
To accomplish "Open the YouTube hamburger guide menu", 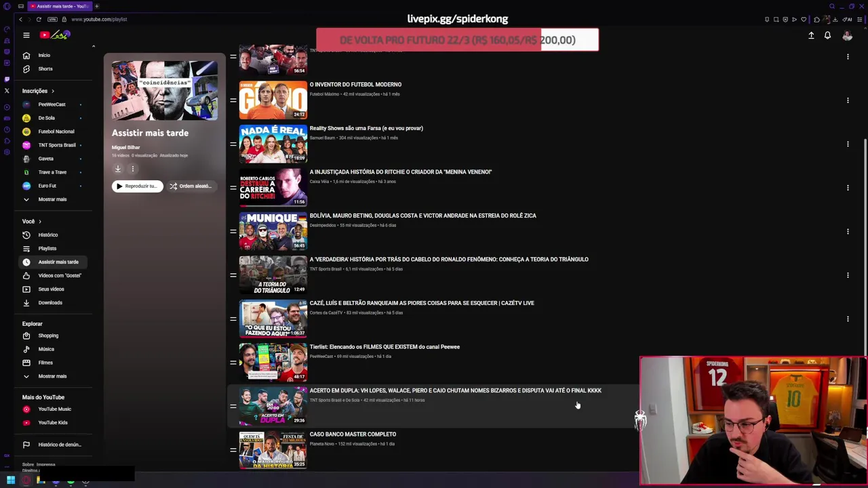I will point(26,35).
